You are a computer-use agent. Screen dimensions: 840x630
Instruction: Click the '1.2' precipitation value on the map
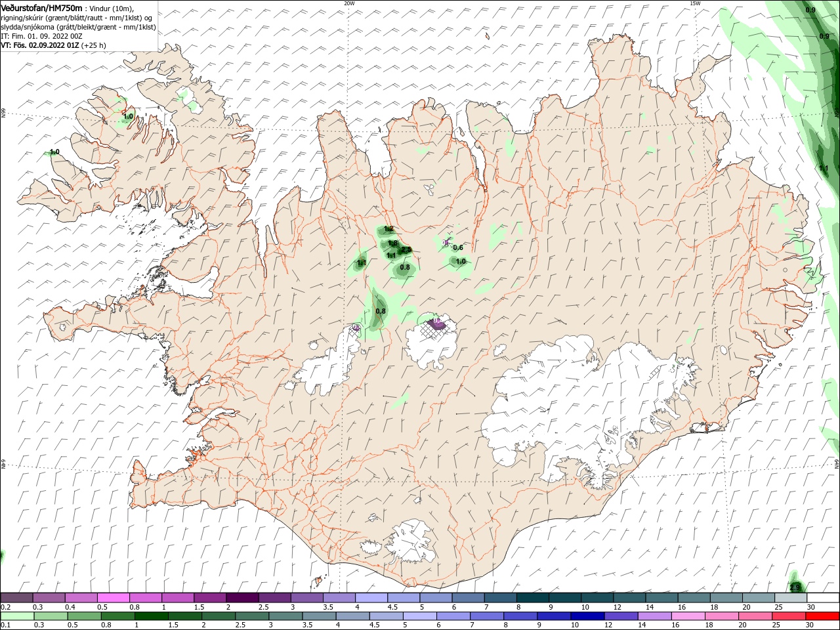point(388,229)
